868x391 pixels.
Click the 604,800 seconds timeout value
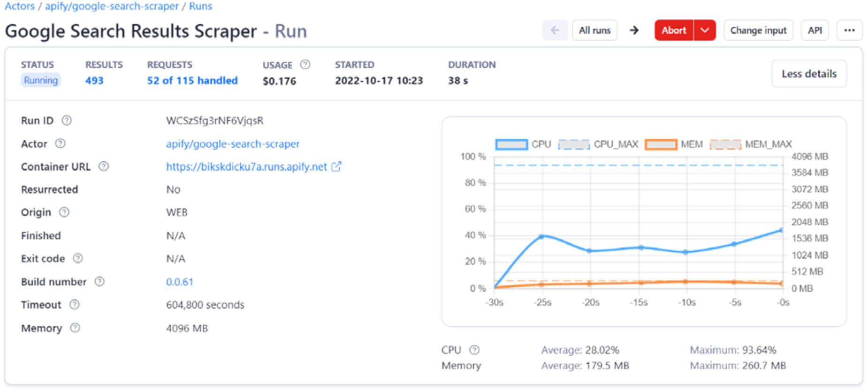pyautogui.click(x=205, y=305)
